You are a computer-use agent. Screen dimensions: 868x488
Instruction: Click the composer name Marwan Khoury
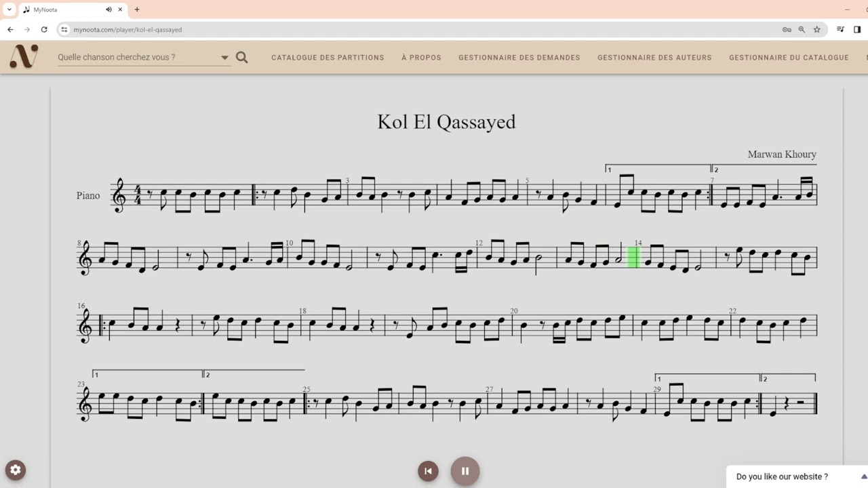(782, 155)
